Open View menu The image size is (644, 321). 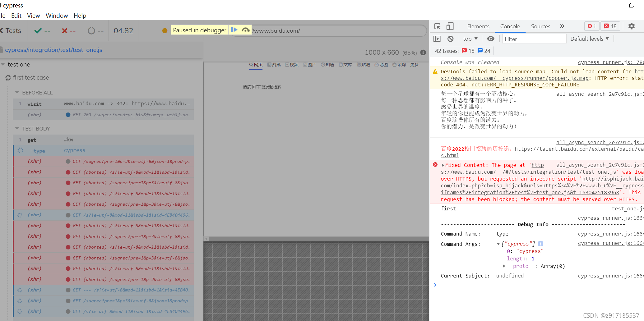(x=33, y=16)
